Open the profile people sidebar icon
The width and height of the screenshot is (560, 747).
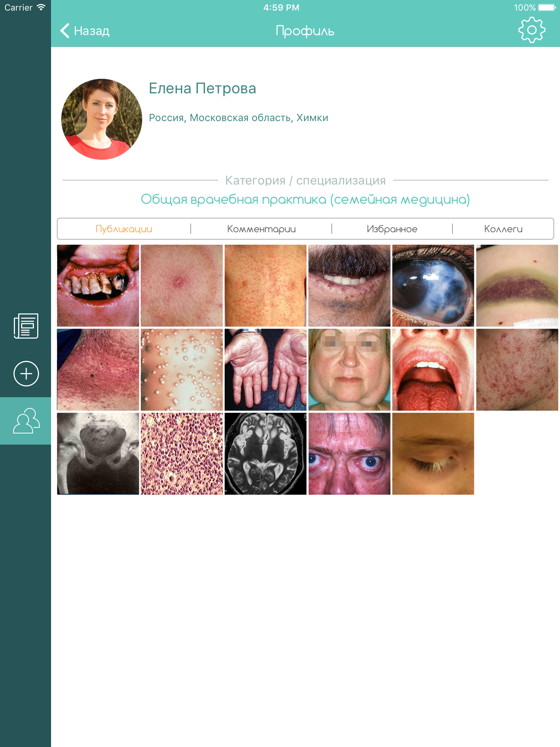tap(26, 421)
